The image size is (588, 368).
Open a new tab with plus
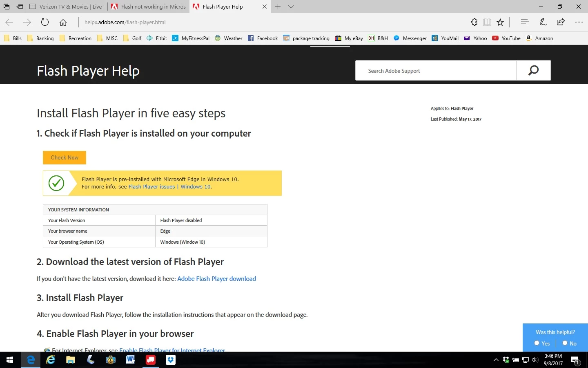278,7
